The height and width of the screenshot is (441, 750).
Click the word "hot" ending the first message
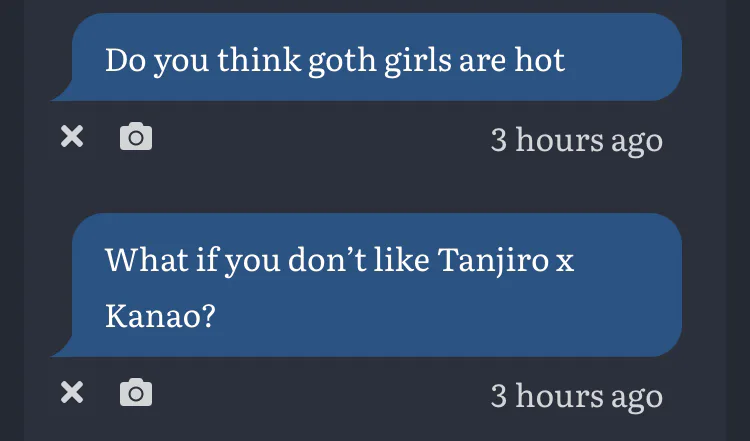coord(539,59)
